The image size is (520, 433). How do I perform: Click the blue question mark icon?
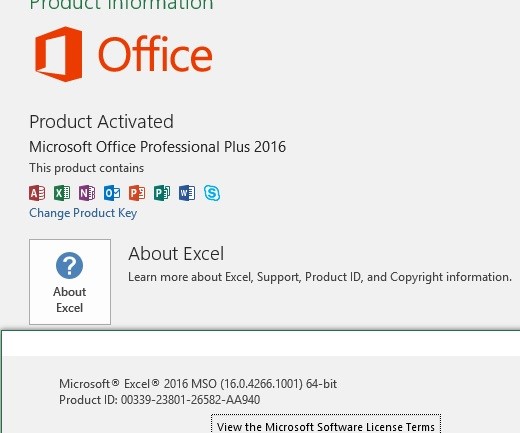point(69,266)
